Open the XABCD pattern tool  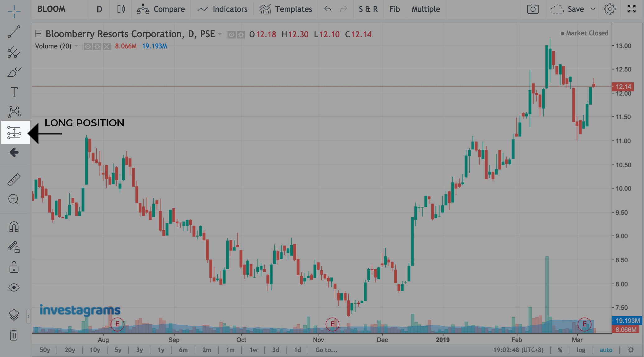tap(14, 112)
